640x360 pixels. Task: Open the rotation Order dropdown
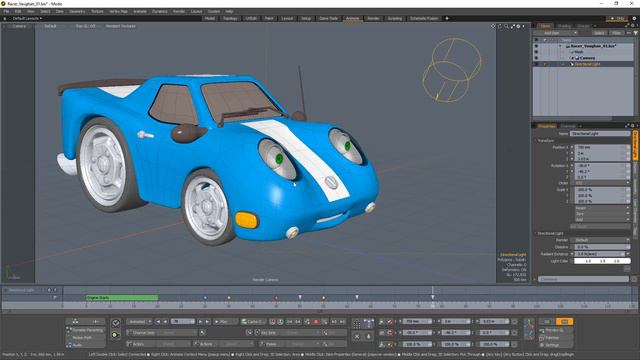[x=602, y=183]
